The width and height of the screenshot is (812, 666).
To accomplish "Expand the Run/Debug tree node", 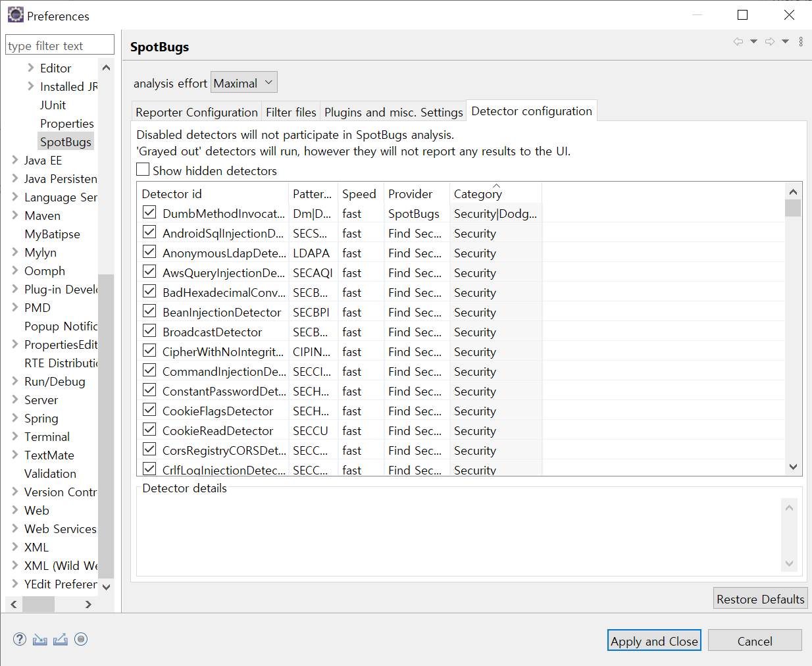I will [x=15, y=381].
